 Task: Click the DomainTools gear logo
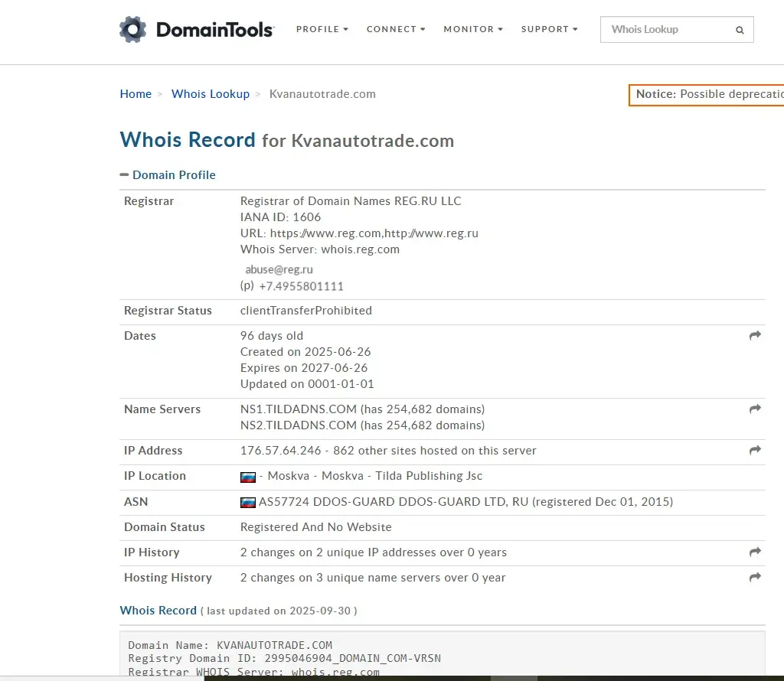click(132, 30)
